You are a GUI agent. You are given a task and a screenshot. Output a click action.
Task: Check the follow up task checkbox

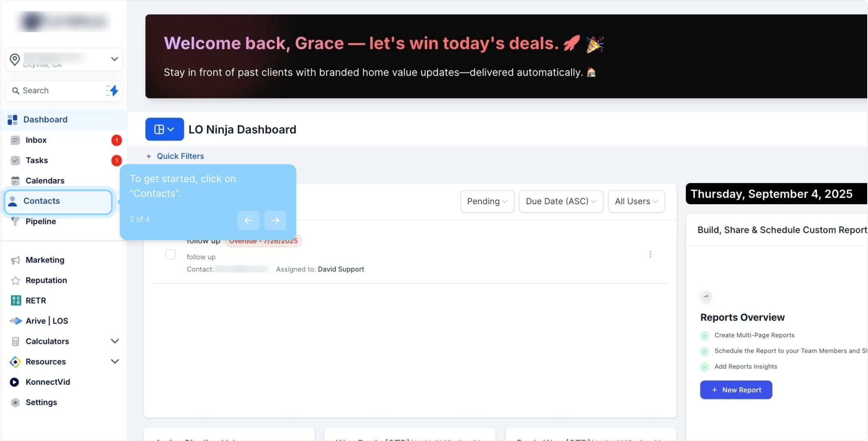click(170, 254)
